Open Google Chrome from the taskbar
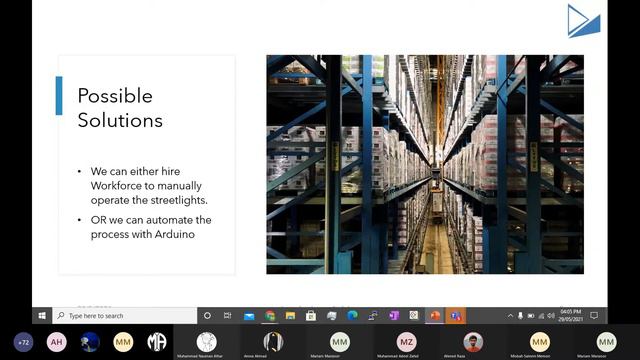The width and height of the screenshot is (640, 360). click(x=270, y=316)
